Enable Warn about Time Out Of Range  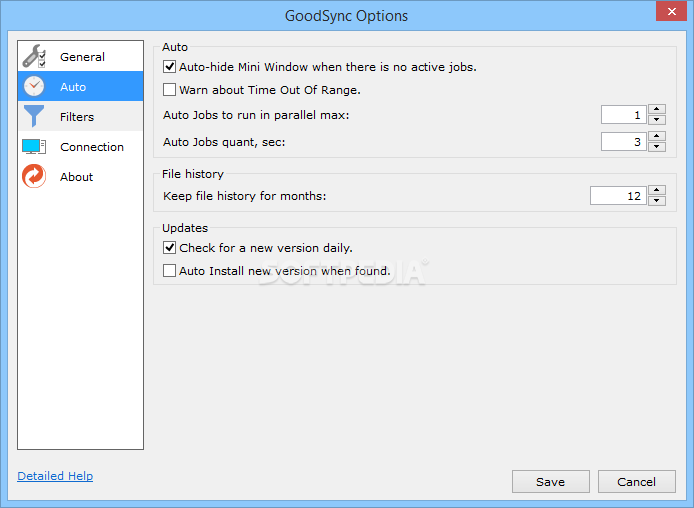(170, 90)
